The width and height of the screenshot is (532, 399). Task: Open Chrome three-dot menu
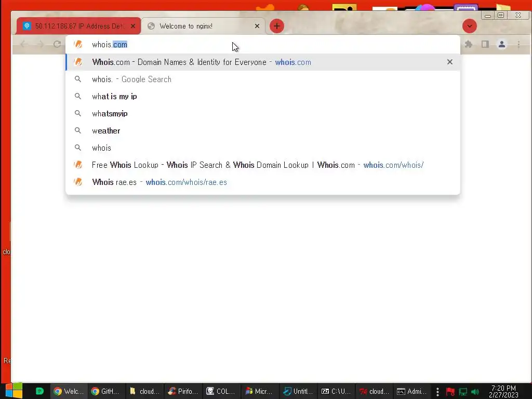[518, 44]
